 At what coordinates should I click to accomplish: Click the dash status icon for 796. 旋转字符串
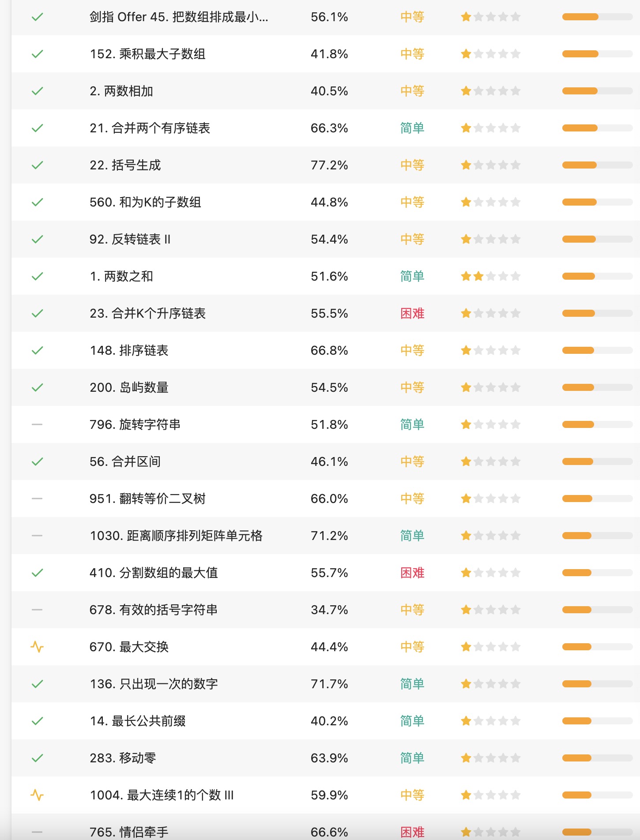[38, 425]
